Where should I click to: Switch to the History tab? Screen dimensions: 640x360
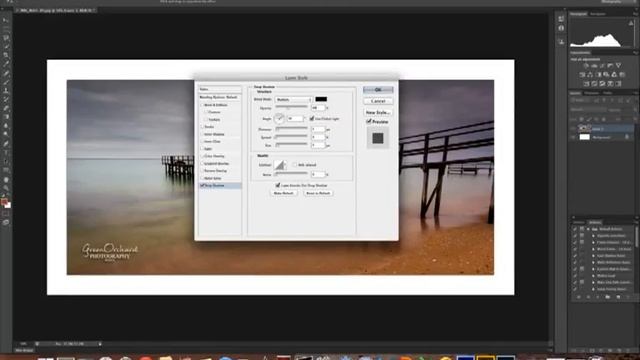[579, 222]
